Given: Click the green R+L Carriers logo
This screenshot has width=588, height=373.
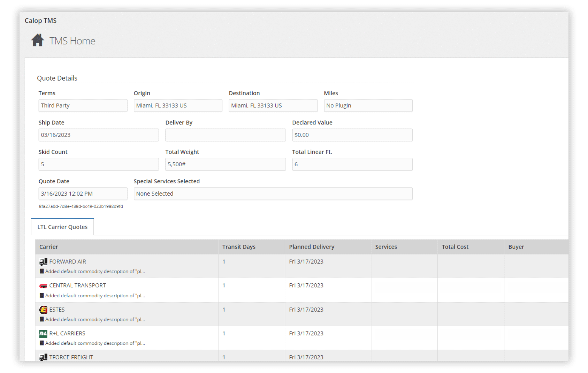Looking at the screenshot, I should point(43,334).
